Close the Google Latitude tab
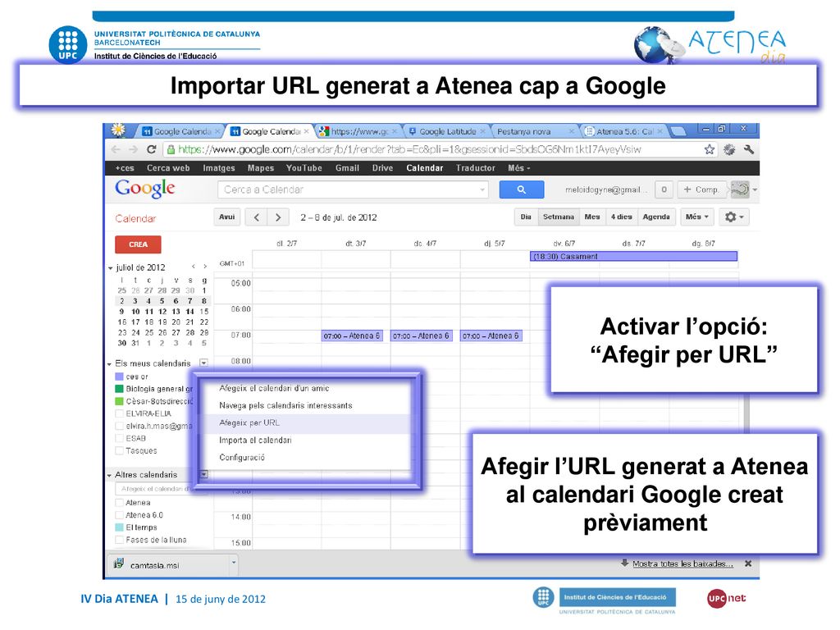840x630 pixels. (482, 131)
